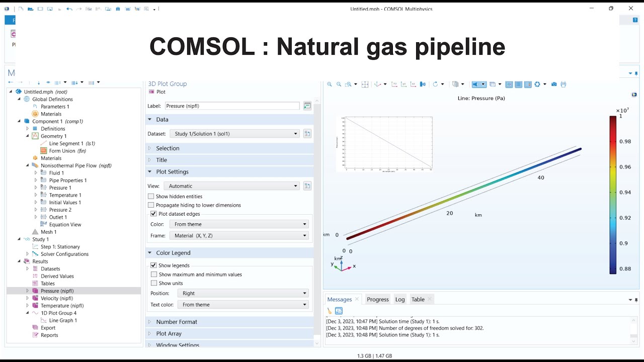The width and height of the screenshot is (644, 362).
Task: Click the Print icon in graphics toolbar
Action: pos(563,84)
